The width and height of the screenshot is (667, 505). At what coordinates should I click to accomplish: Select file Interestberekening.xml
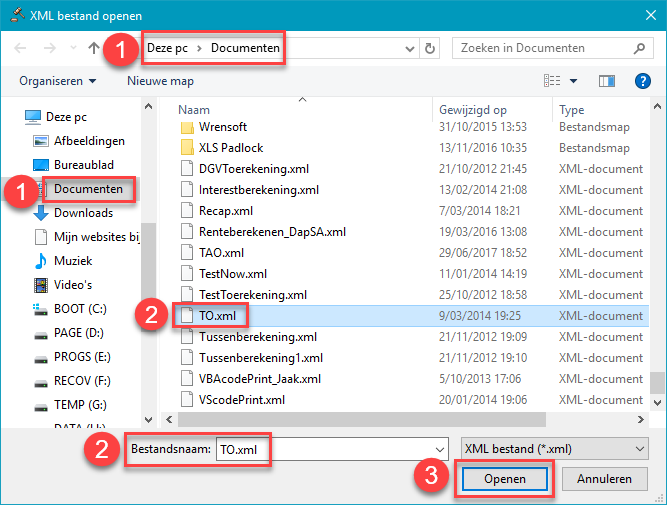pos(259,190)
